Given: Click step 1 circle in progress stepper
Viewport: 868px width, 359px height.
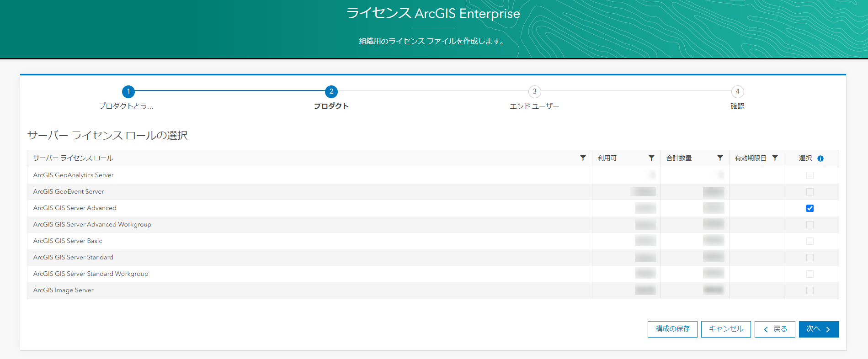Looking at the screenshot, I should (x=128, y=91).
